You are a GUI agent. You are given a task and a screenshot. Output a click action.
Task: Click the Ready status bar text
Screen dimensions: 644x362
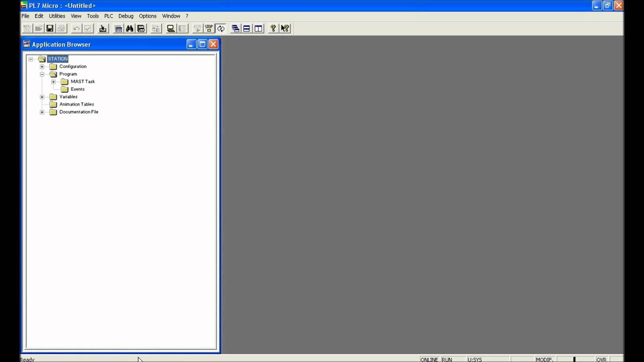click(x=27, y=359)
